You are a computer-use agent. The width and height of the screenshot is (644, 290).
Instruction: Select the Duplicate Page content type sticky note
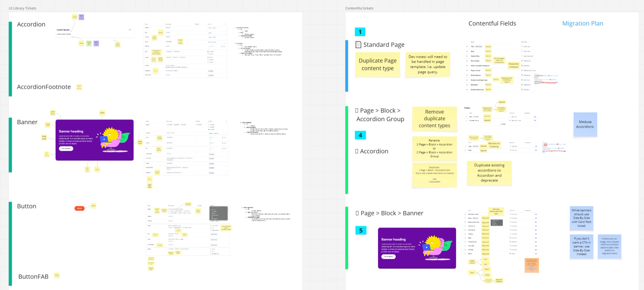378,64
